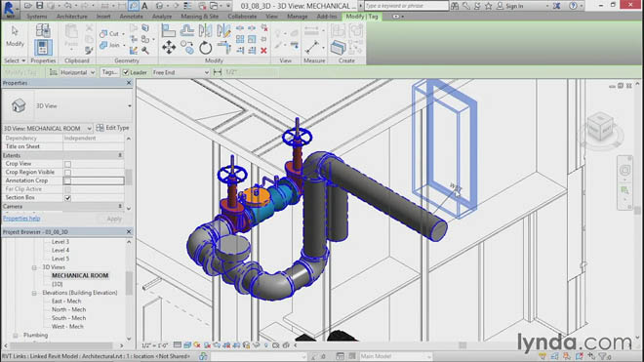
Task: Uncheck the Section Box checkbox
Action: coord(67,198)
